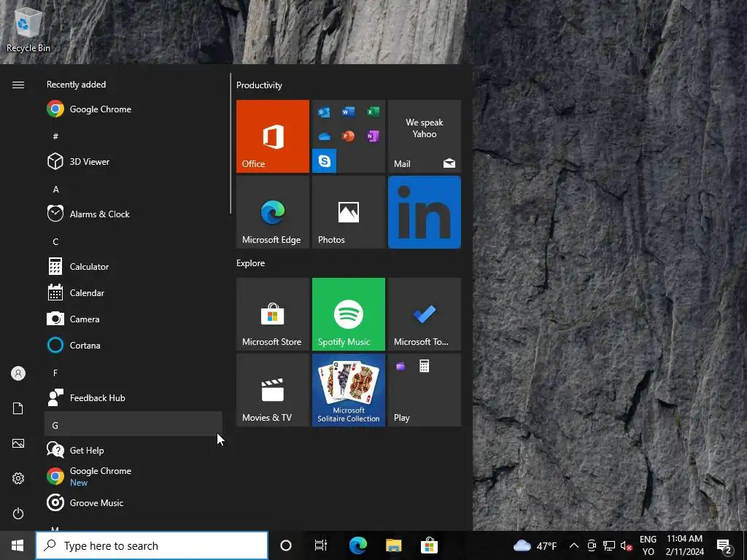Open the Mail tile
Screen dimensions: 747x560
[425, 136]
